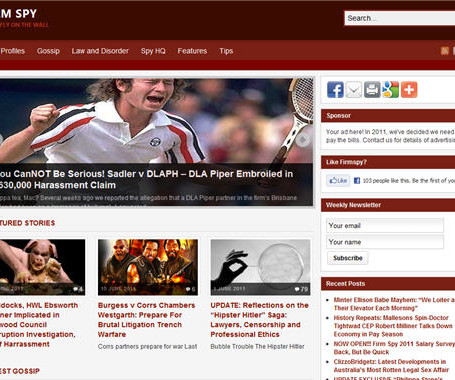Click the printer icon to print

pos(372,90)
